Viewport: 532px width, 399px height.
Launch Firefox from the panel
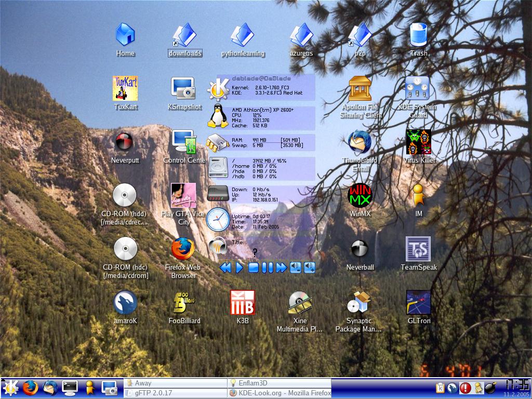pyautogui.click(x=30, y=388)
